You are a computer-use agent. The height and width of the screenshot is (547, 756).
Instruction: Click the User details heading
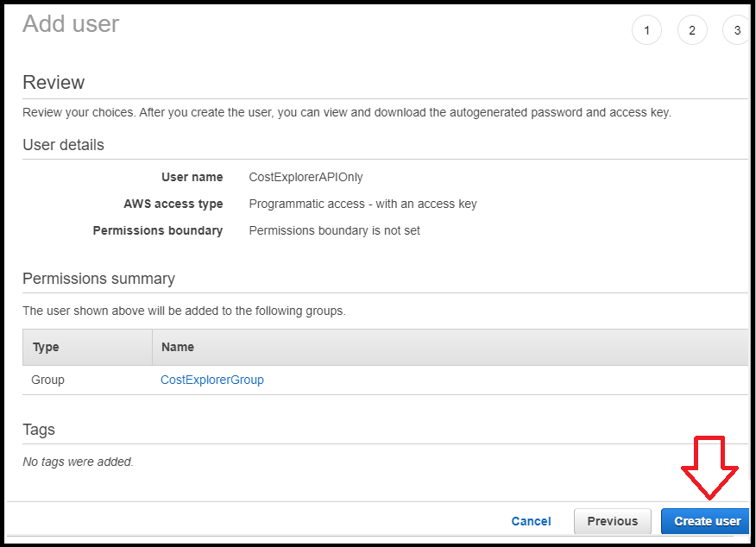tap(63, 145)
